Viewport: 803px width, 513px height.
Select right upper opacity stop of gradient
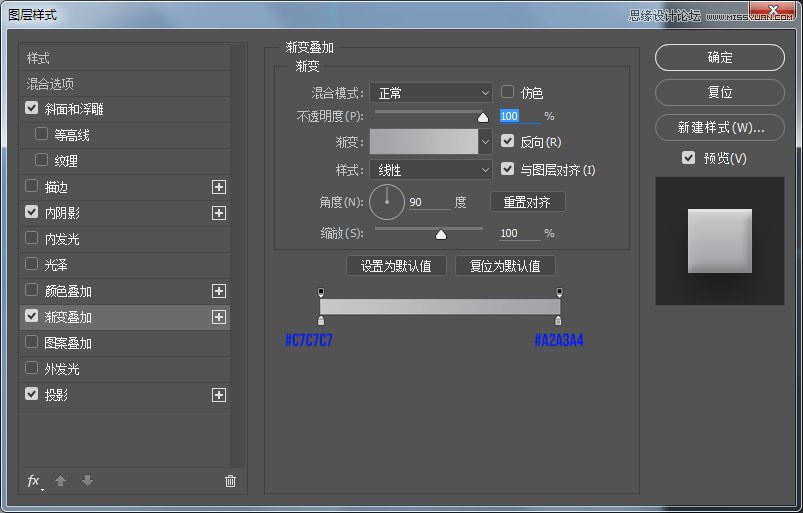click(559, 292)
